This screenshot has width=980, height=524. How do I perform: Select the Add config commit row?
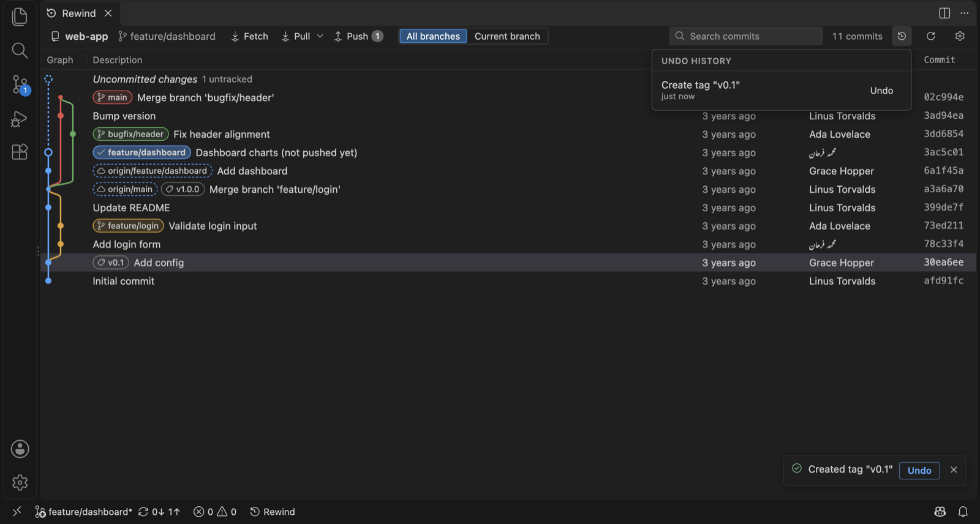tap(508, 263)
